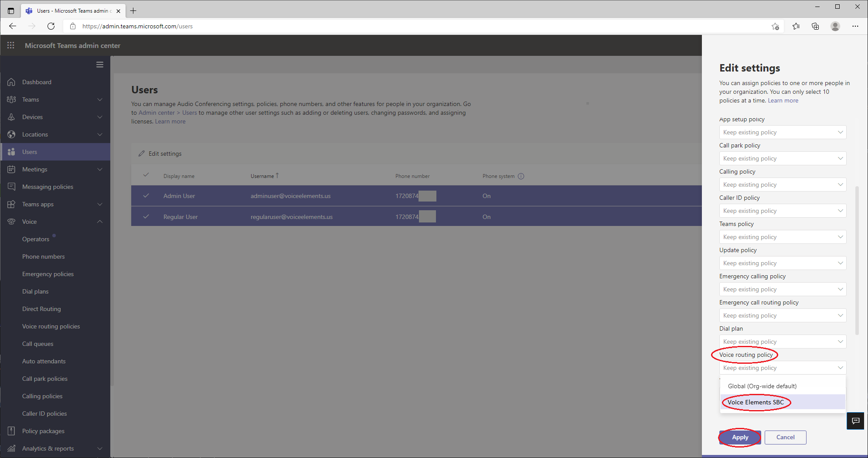
Task: Click the Teams apps icon
Action: (11, 204)
